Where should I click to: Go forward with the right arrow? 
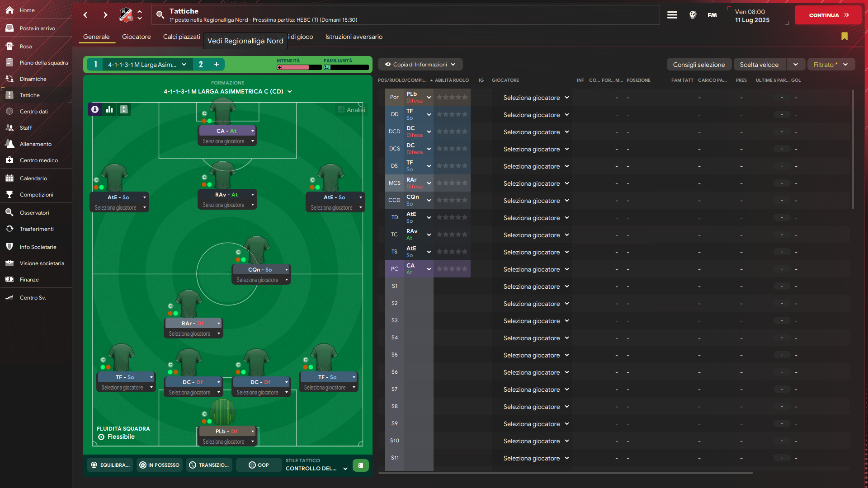click(105, 15)
